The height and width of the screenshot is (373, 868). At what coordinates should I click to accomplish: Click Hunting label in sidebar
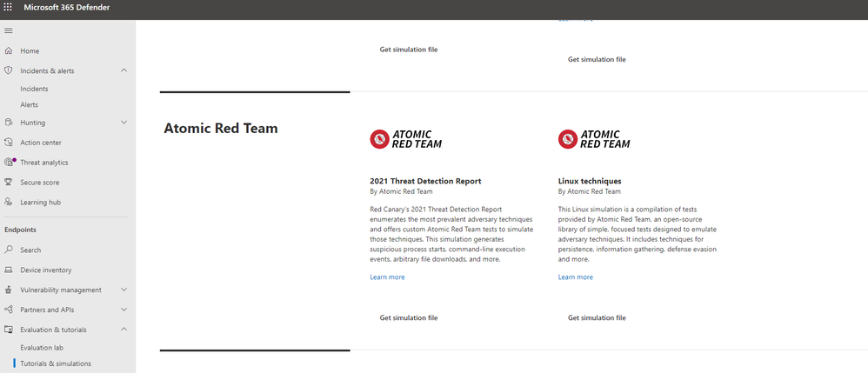[33, 123]
